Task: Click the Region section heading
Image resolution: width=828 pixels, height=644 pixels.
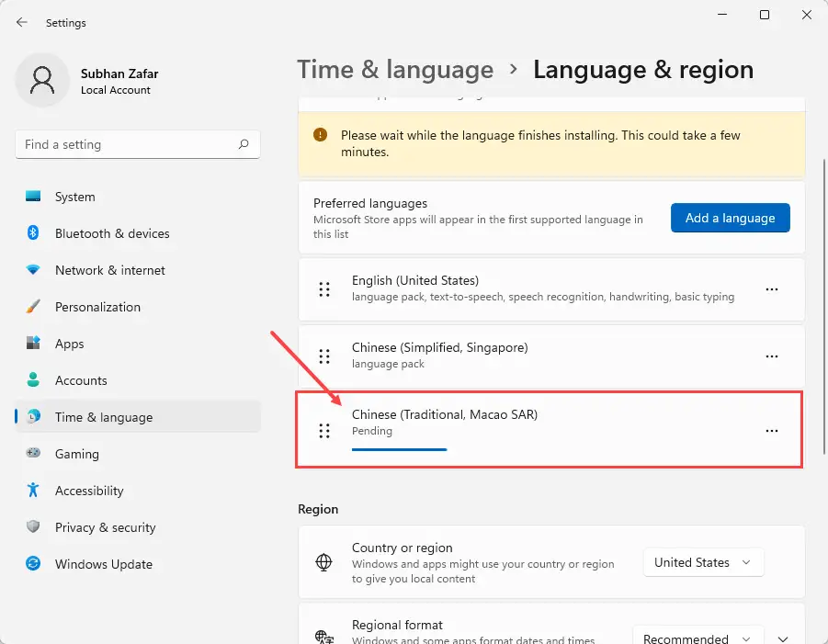Action: [318, 509]
